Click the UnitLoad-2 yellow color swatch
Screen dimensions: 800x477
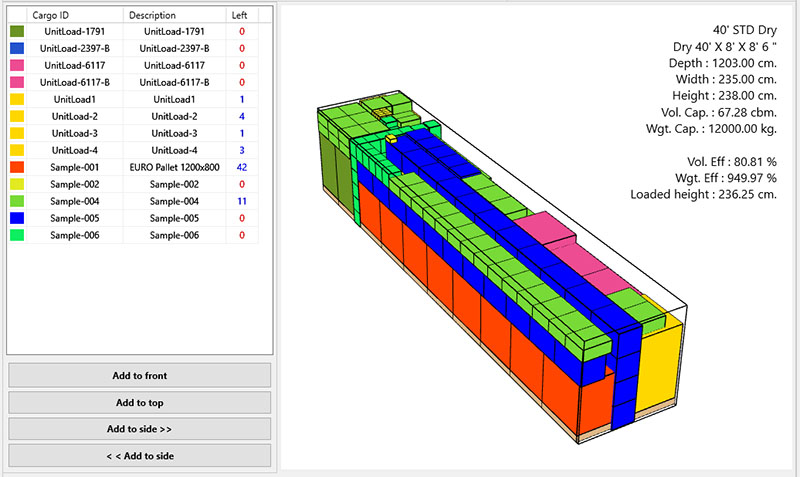click(x=17, y=116)
